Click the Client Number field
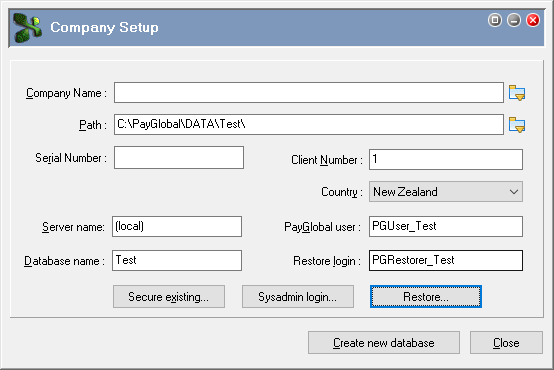Screen dimensions: 554x370 446,159
